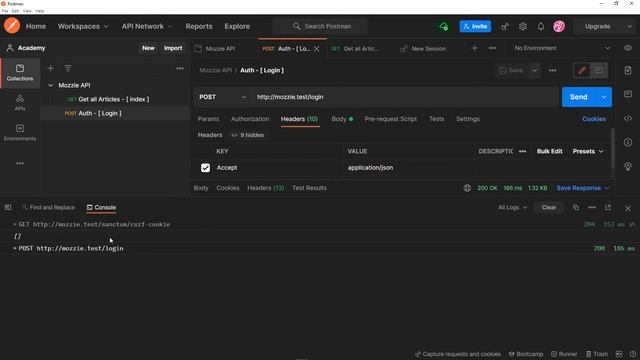Screen dimensions: 640x360
Task: Click the Postman logo icon
Action: [12, 26]
